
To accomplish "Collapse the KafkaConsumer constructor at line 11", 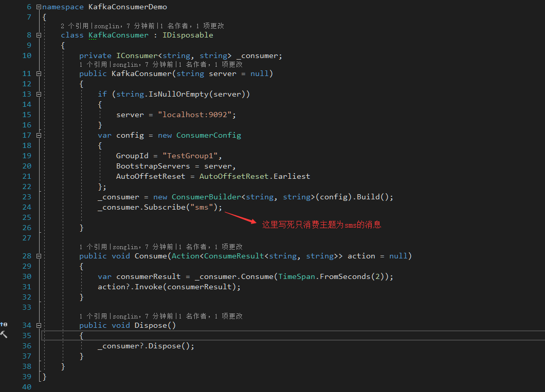I will coord(39,73).
